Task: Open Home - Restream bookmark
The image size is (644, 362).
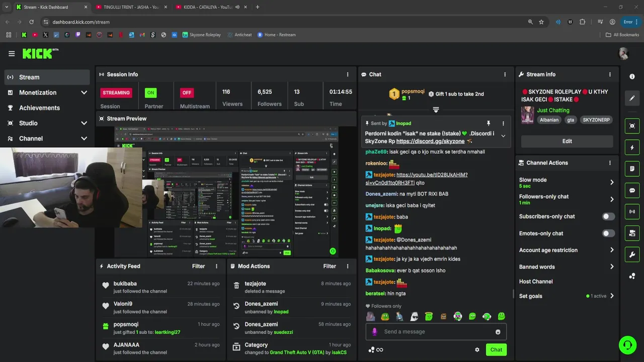Action: 276,35
